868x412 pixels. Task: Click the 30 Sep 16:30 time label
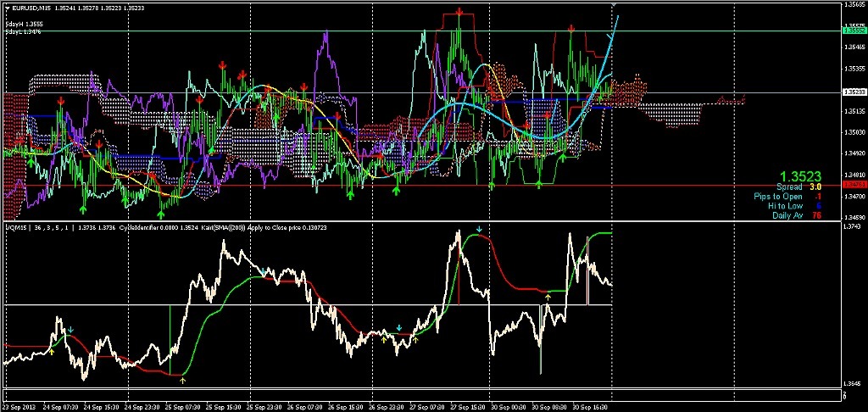[x=589, y=407]
